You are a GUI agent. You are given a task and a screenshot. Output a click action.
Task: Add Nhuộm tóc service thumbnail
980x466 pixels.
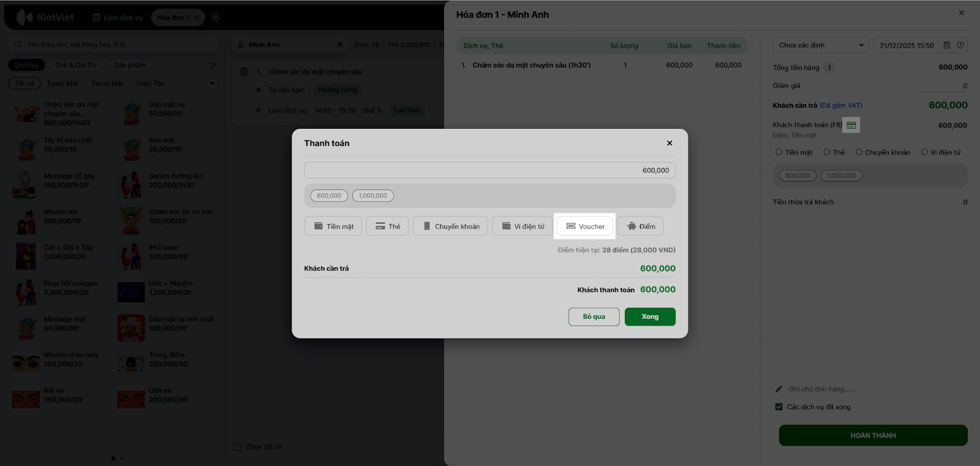click(x=26, y=220)
